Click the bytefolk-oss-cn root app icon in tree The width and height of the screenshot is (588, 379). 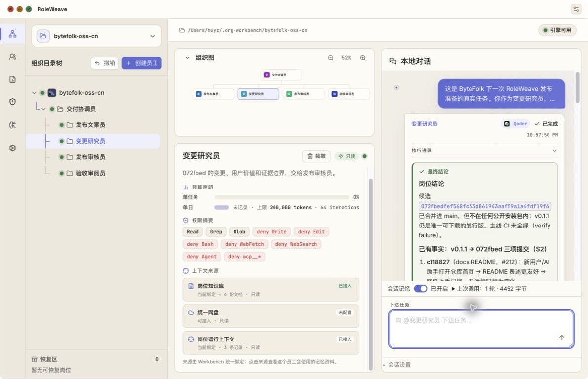coord(52,93)
